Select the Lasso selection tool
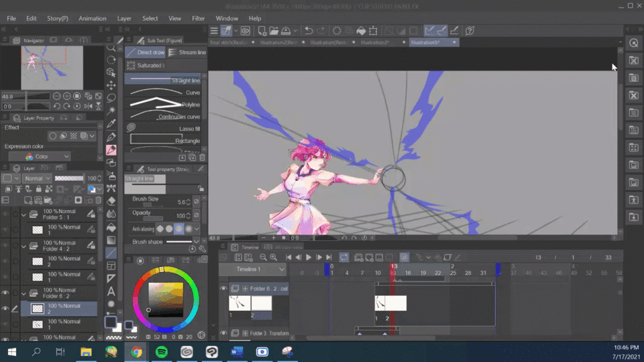This screenshot has width=644, height=362. (111, 98)
